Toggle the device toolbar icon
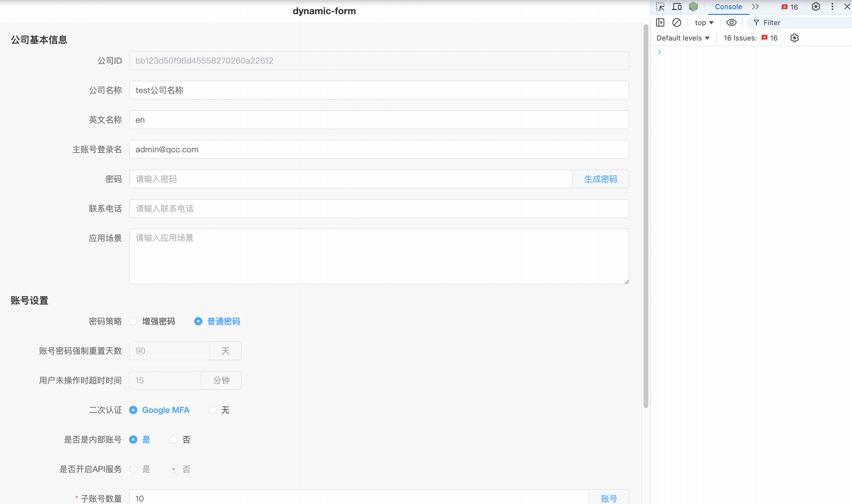 677,7
